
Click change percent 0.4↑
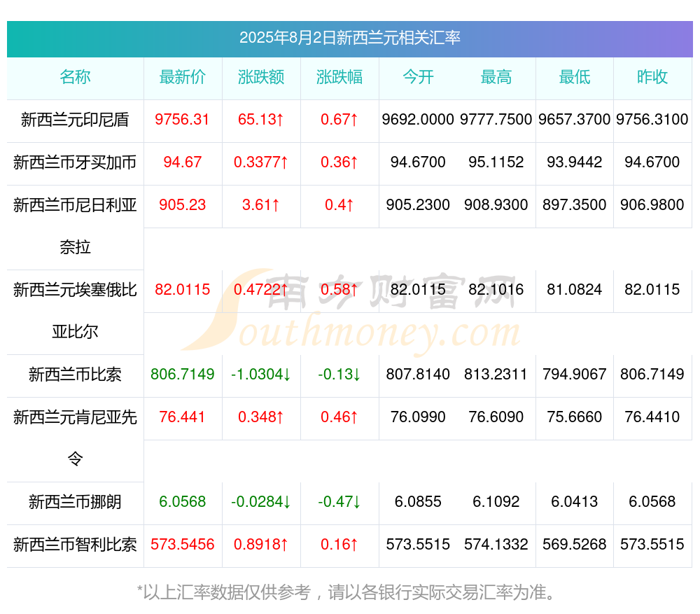[x=339, y=204]
